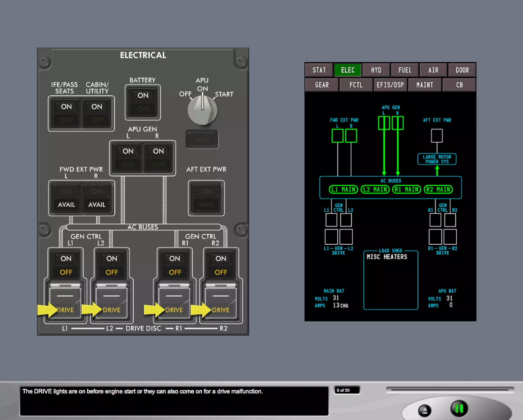Click the APU BAT amps value 0

[451, 305]
